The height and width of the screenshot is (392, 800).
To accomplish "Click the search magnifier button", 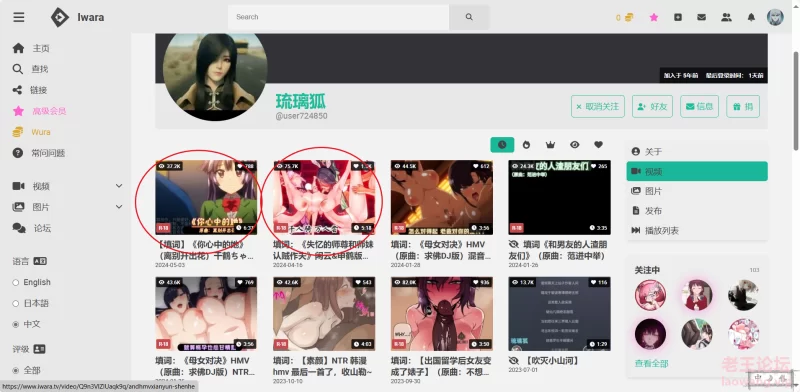I will point(469,17).
